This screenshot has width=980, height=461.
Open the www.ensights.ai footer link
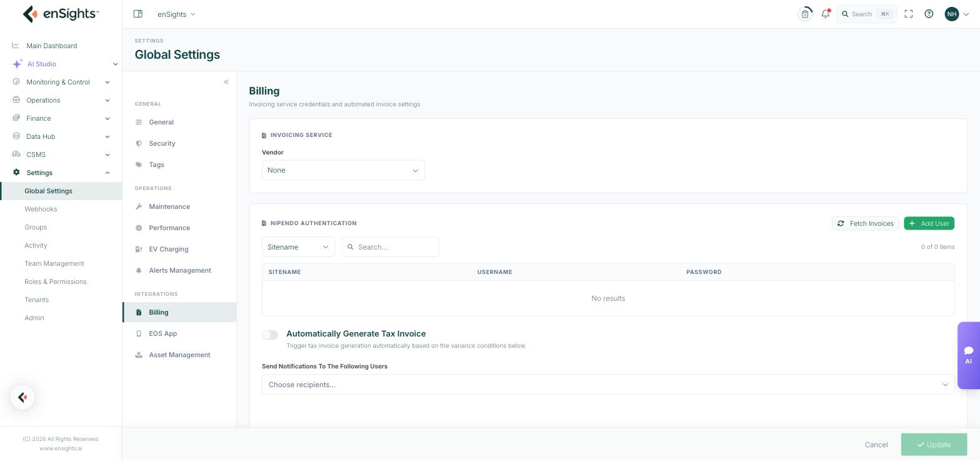tap(61, 448)
